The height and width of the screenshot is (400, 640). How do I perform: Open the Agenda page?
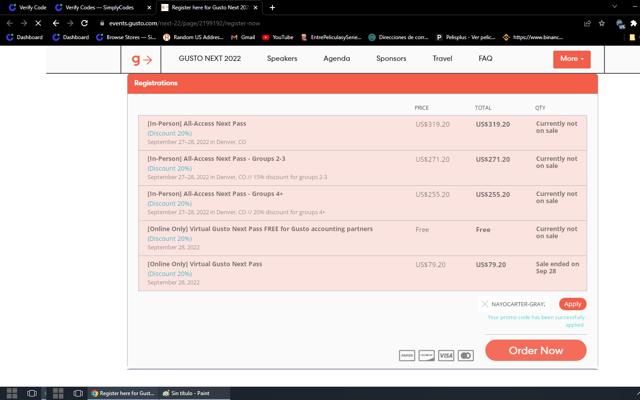(337, 58)
